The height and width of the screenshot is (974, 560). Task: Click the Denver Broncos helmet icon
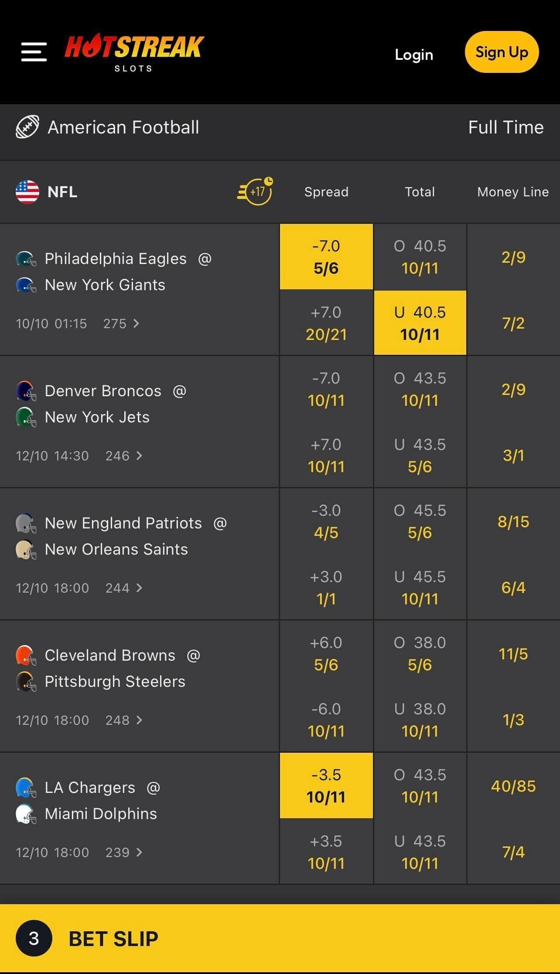click(26, 391)
